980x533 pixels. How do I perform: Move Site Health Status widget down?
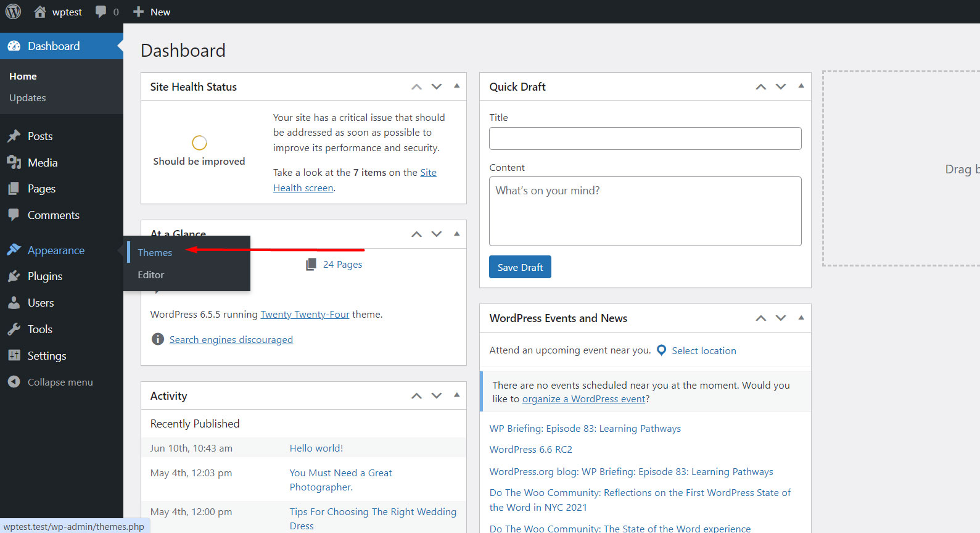pyautogui.click(x=437, y=87)
